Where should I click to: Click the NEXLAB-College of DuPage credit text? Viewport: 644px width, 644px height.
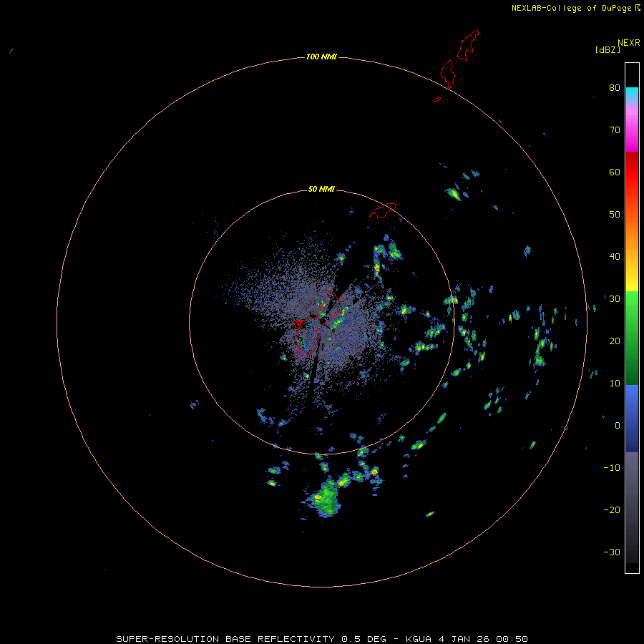click(571, 8)
